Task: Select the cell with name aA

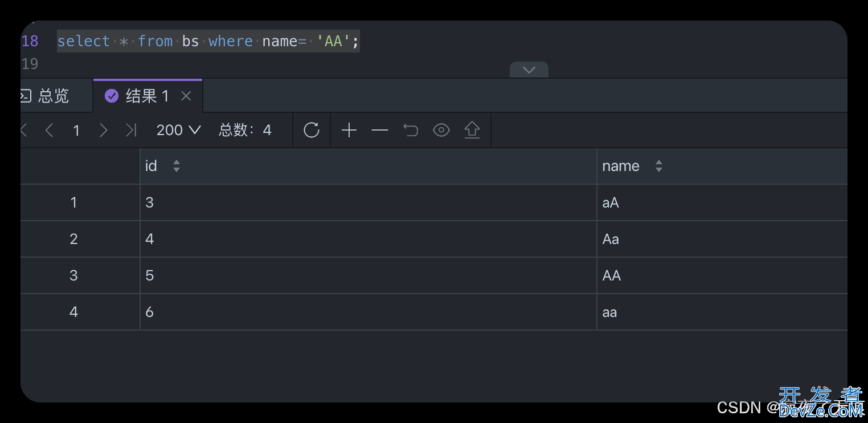Action: point(722,202)
